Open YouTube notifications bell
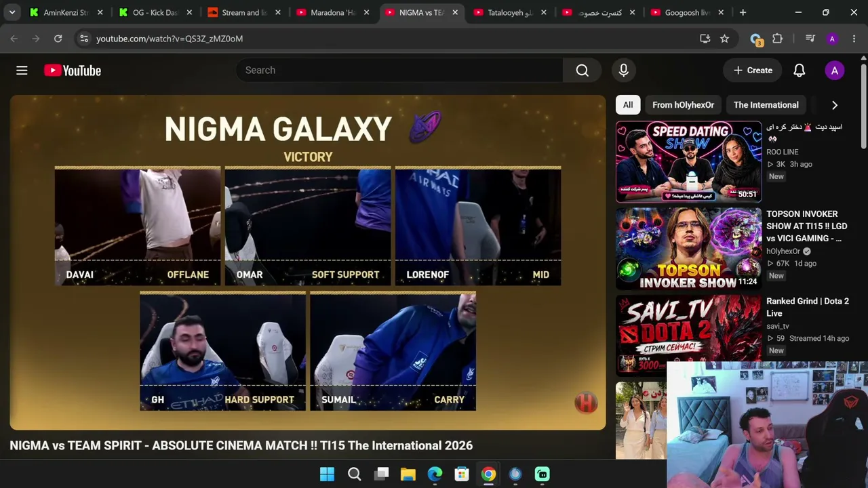 800,70
